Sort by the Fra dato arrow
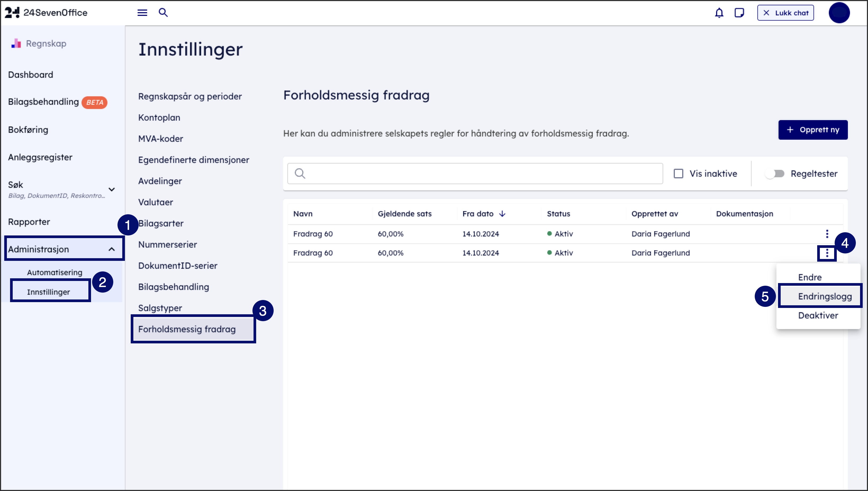Screen dimensions: 868x491 502,214
